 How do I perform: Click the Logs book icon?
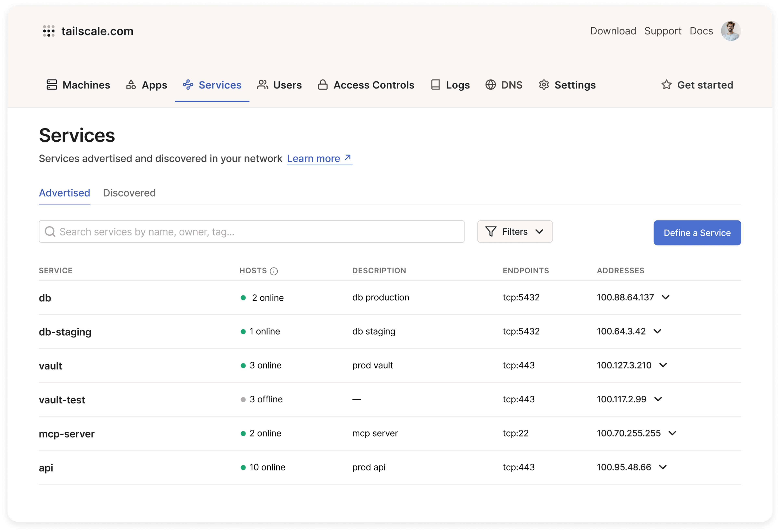[435, 85]
